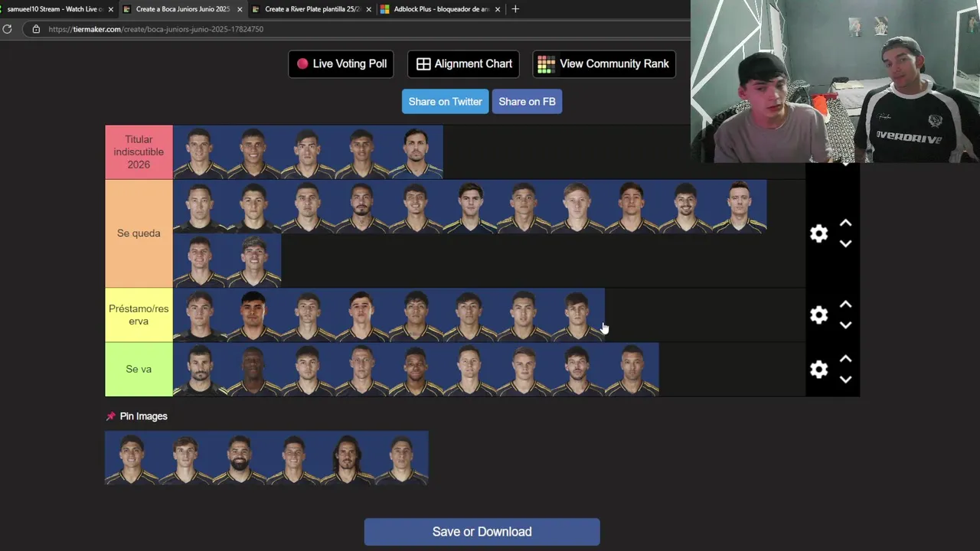980x551 pixels.
Task: Select the second player in the Préstamo/reserva row
Action: click(x=254, y=315)
